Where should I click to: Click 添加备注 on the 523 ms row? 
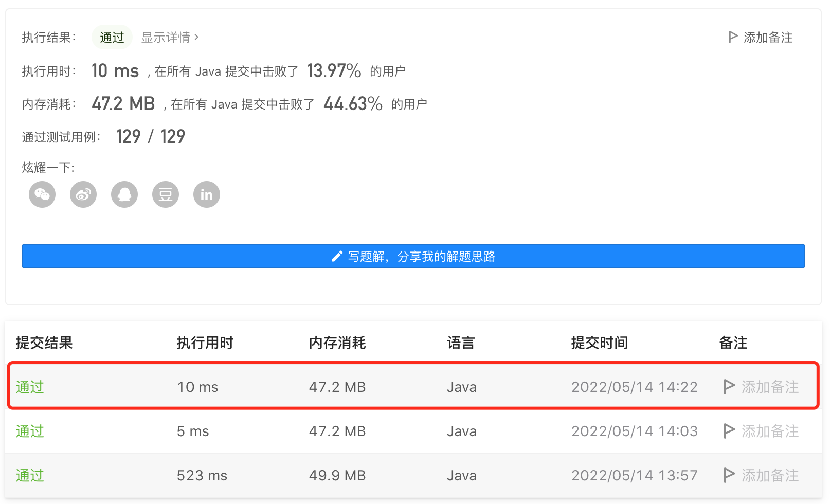point(769,476)
